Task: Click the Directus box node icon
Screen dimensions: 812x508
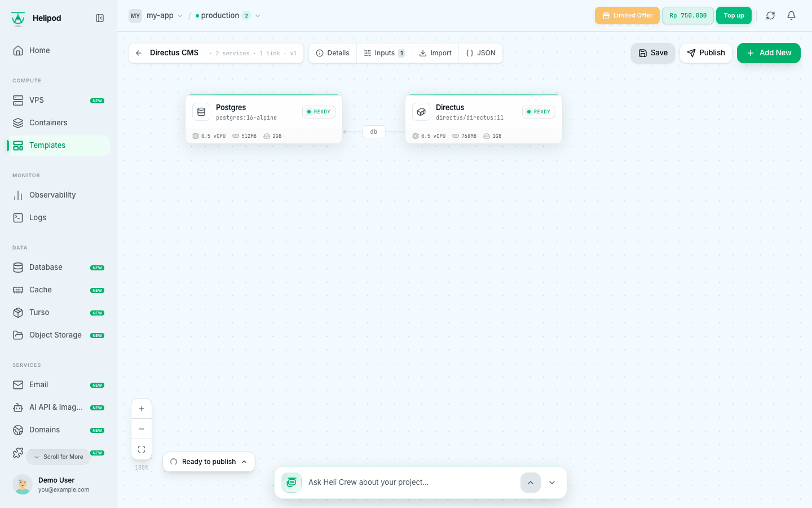Action: [421, 112]
